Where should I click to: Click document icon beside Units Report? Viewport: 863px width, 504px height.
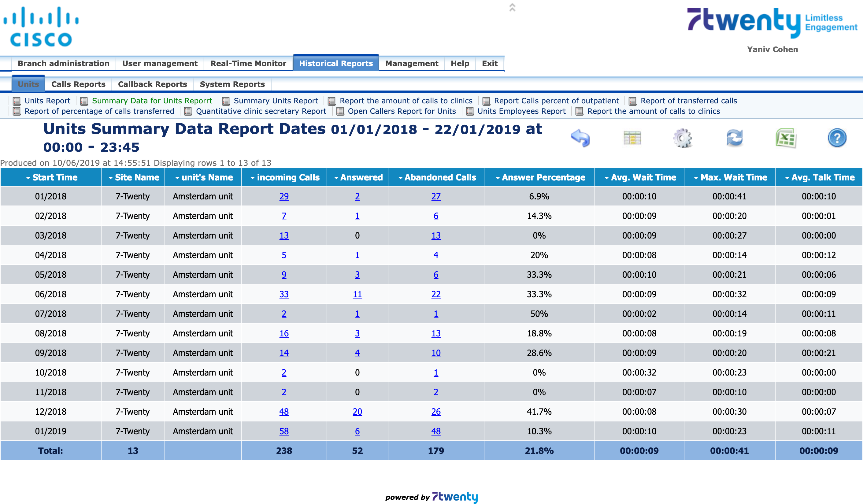[17, 101]
